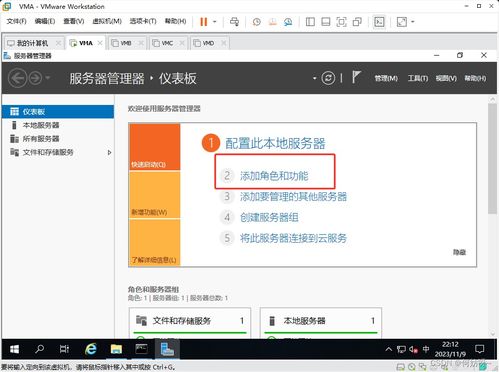Open the navigation history dropdown arrow

(48, 78)
